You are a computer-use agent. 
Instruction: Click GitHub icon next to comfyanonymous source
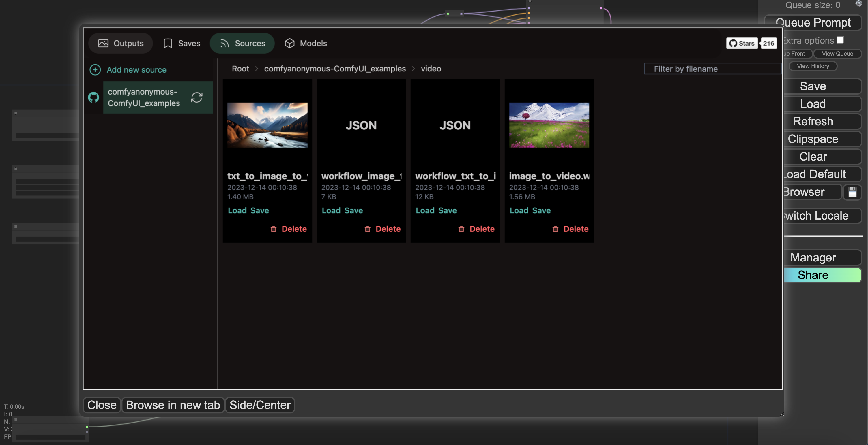tap(94, 98)
